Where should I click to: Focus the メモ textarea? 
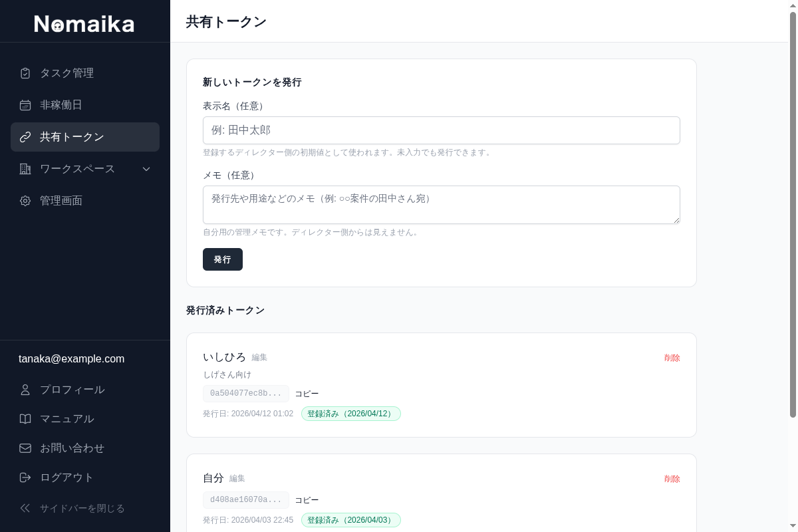[x=442, y=205]
